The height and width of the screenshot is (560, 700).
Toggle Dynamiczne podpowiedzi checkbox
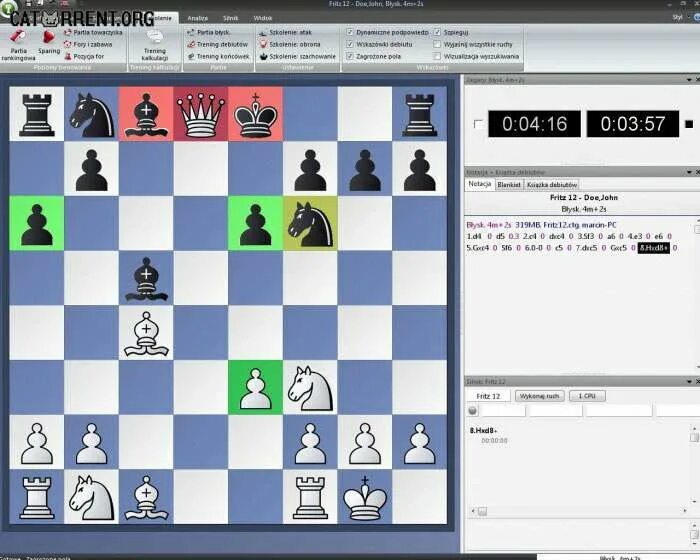point(350,32)
